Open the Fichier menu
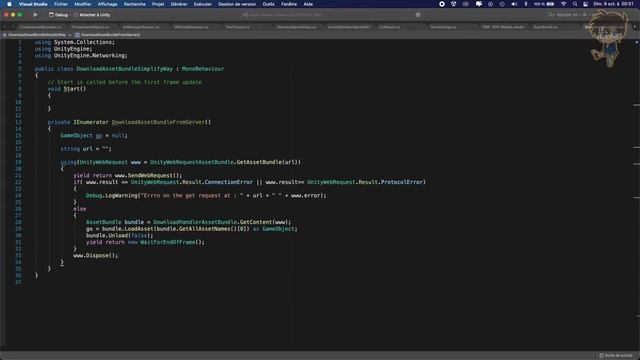This screenshot has width=640, height=360. click(61, 4)
